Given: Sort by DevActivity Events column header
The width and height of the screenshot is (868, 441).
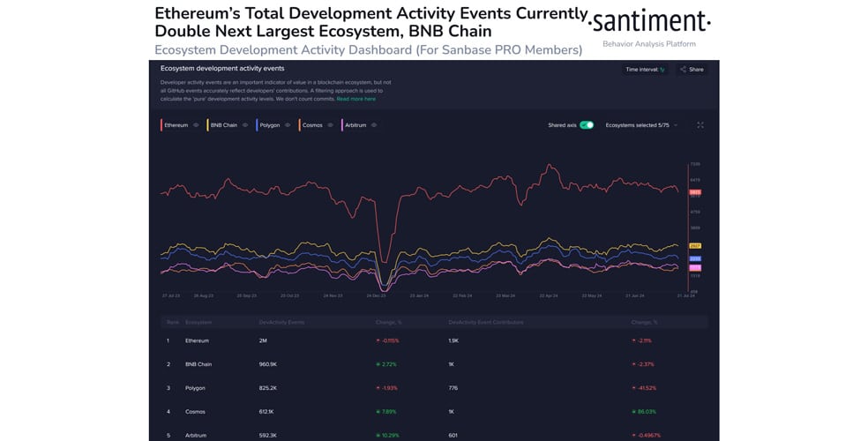Looking at the screenshot, I should click(x=281, y=322).
